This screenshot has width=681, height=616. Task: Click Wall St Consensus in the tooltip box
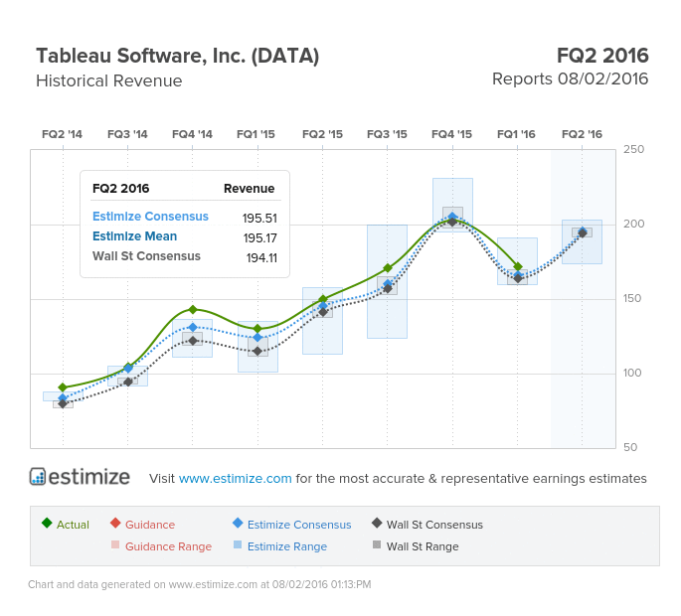(146, 256)
